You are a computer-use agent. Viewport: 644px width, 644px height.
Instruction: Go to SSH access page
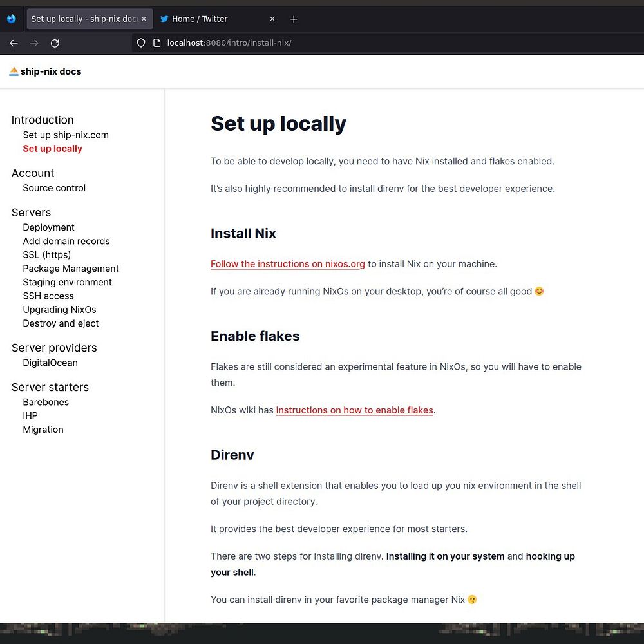[48, 296]
